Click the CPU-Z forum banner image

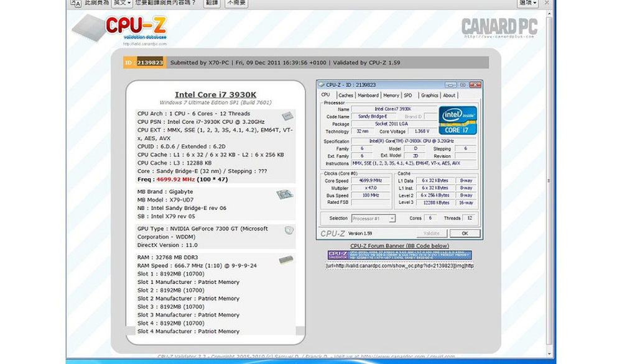(399, 255)
